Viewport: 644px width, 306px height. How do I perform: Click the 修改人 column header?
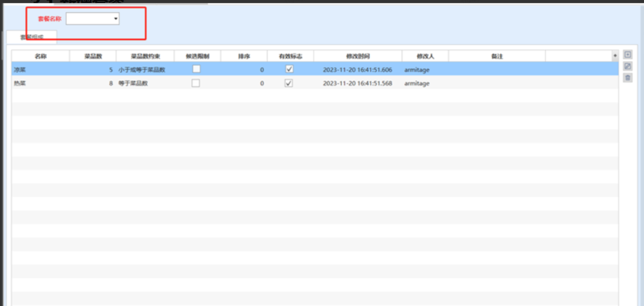click(x=425, y=56)
